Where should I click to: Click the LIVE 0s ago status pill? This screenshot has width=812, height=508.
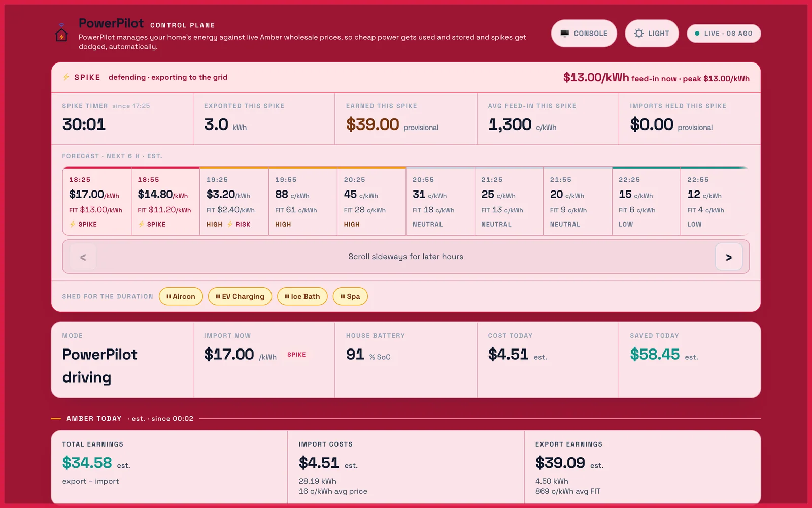(x=724, y=34)
